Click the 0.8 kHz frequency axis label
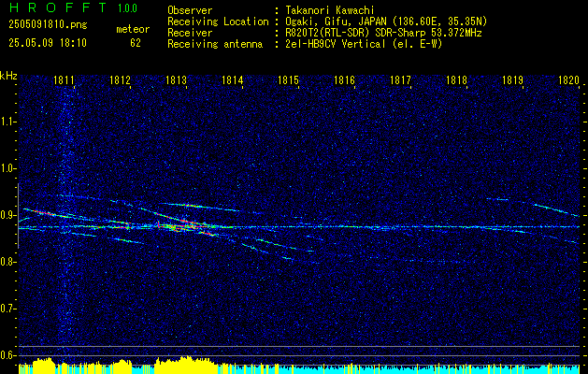 pos(8,262)
